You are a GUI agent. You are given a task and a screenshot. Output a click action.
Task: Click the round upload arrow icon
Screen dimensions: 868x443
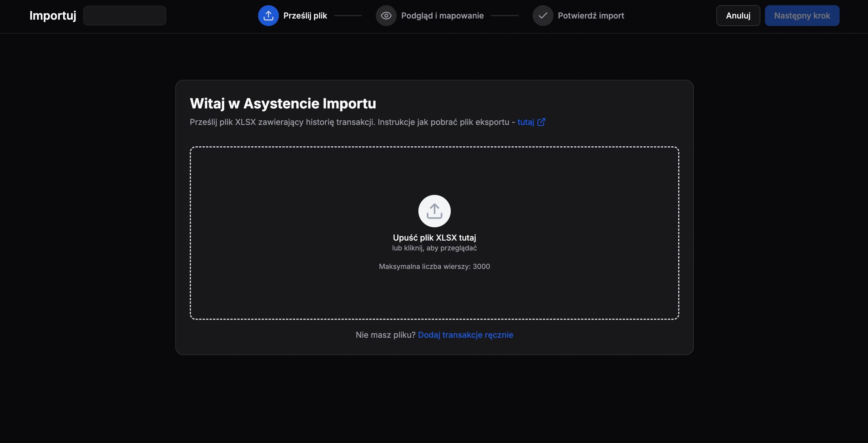(434, 211)
